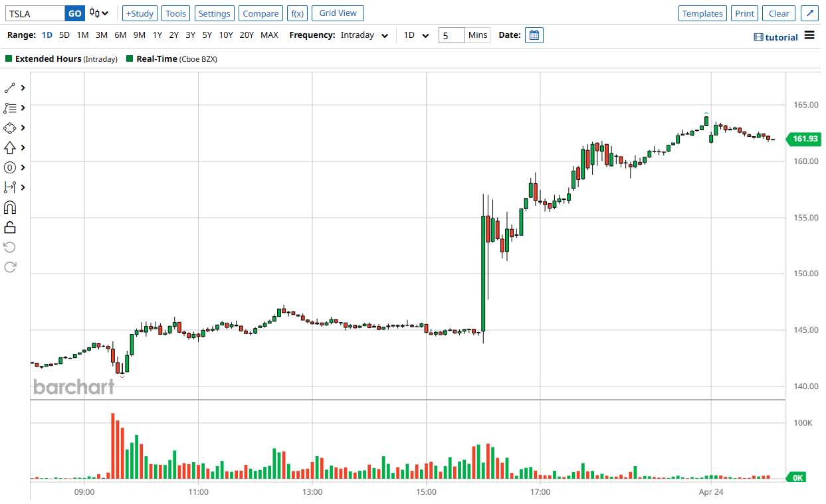Select the line drawing tool

click(x=9, y=88)
